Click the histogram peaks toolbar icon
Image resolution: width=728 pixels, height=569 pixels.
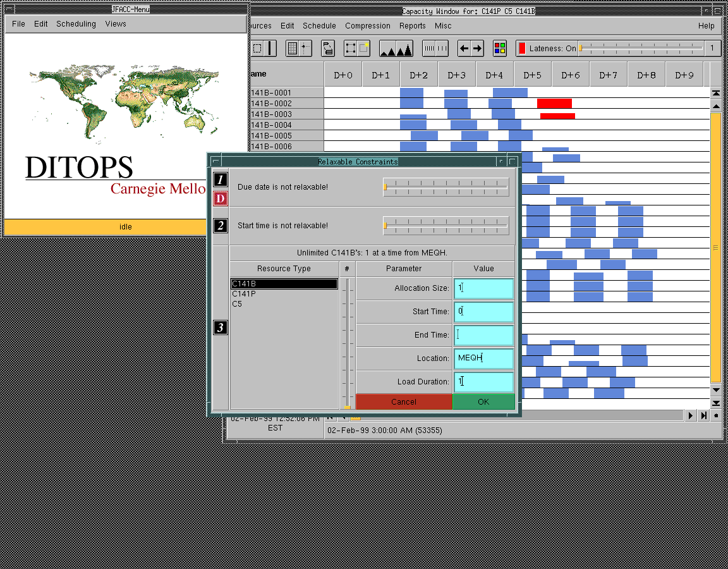click(396, 49)
